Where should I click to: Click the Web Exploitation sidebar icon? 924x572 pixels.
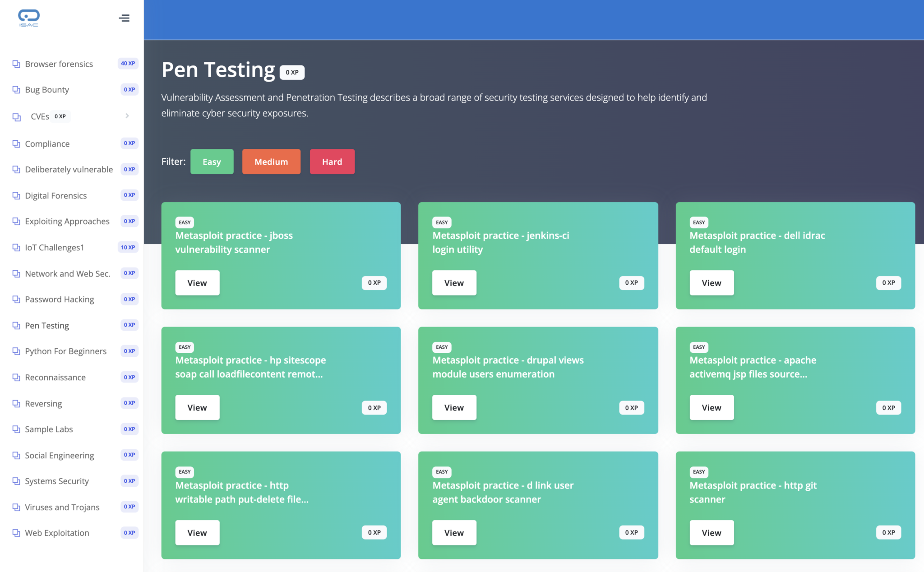tap(16, 533)
